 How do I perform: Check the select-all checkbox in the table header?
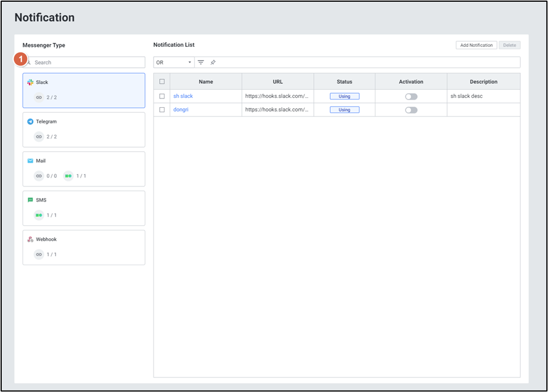point(162,82)
